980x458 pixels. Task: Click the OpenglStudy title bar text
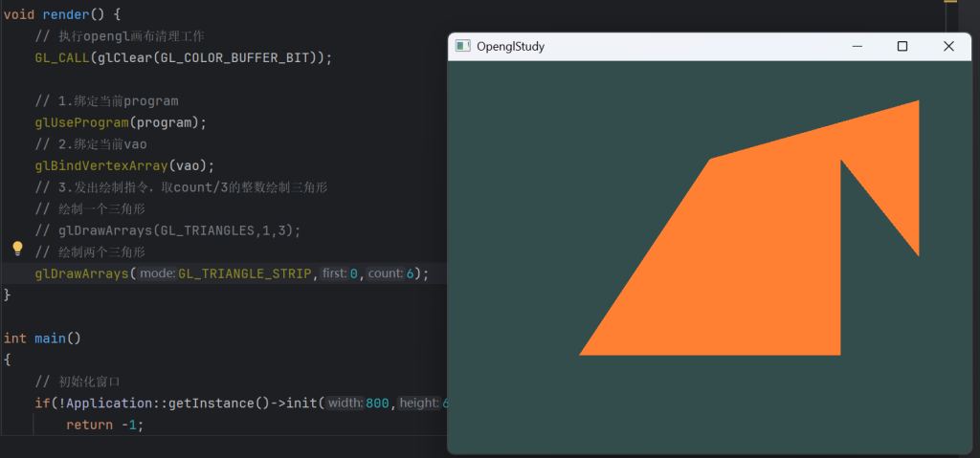pos(510,46)
